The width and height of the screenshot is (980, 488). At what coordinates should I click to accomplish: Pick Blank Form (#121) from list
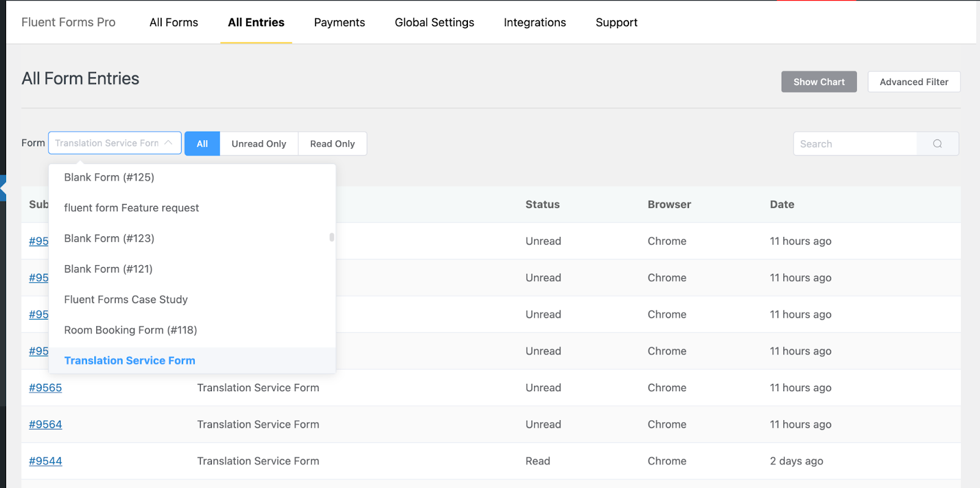coord(192,269)
